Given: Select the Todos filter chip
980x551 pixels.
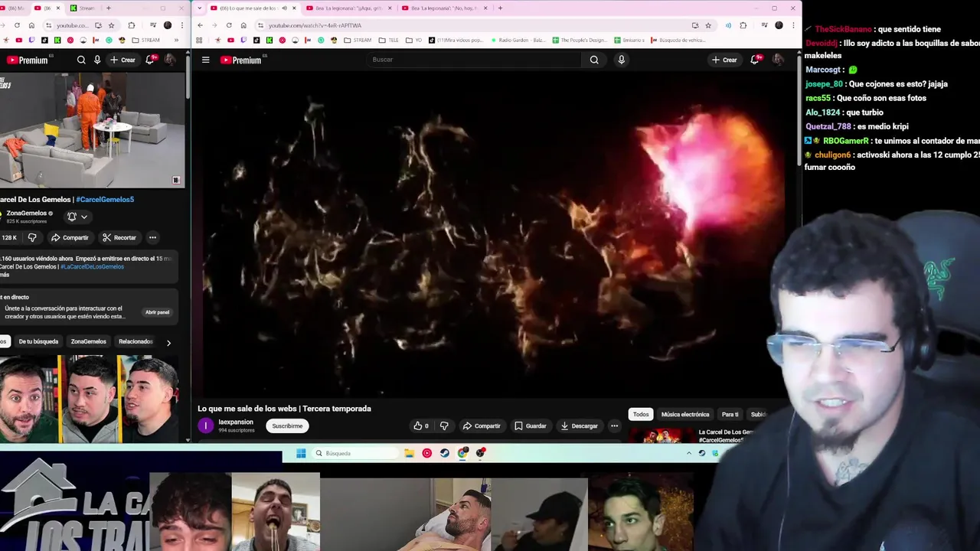Looking at the screenshot, I should [x=641, y=415].
